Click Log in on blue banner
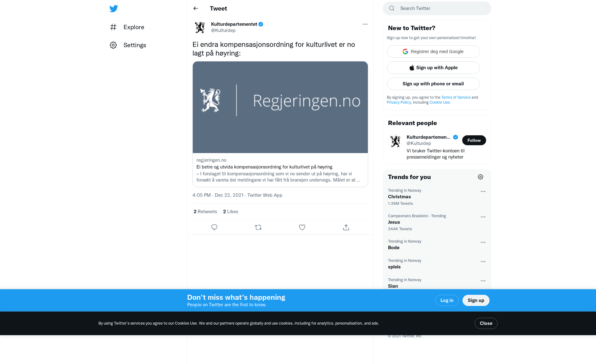This screenshot has width=596, height=364. click(x=447, y=300)
